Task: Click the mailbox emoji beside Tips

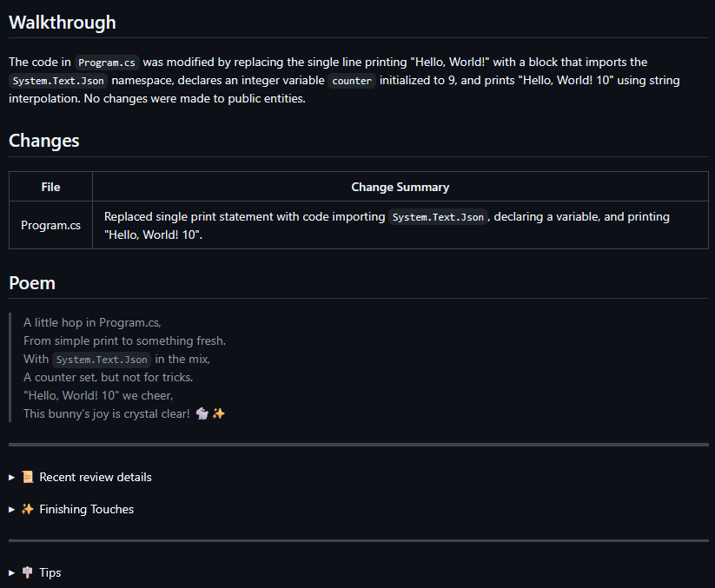Action: point(28,572)
